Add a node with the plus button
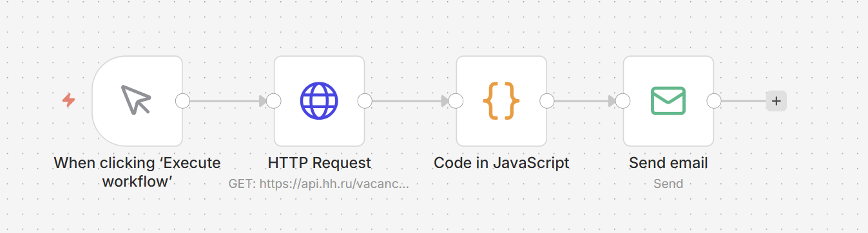 pyautogui.click(x=776, y=101)
